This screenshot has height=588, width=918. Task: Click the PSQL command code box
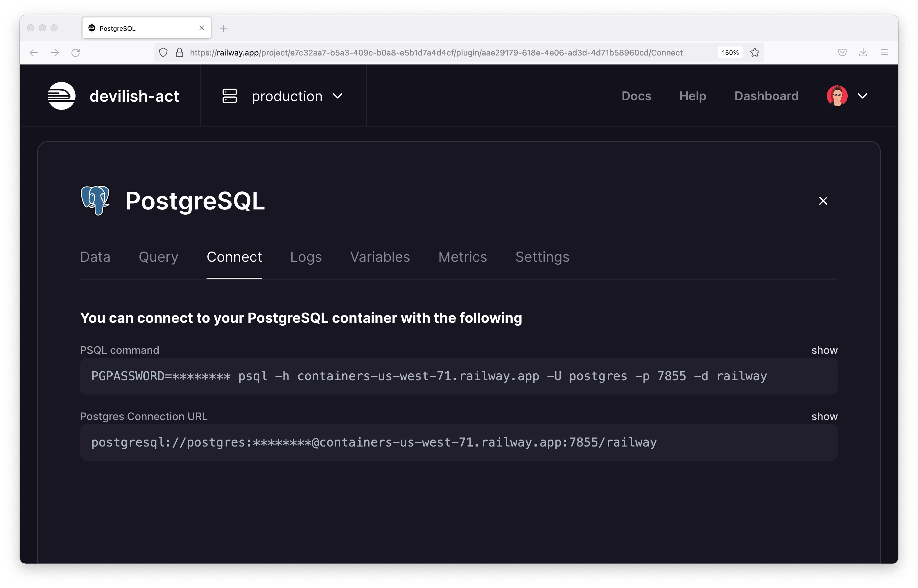tap(459, 376)
